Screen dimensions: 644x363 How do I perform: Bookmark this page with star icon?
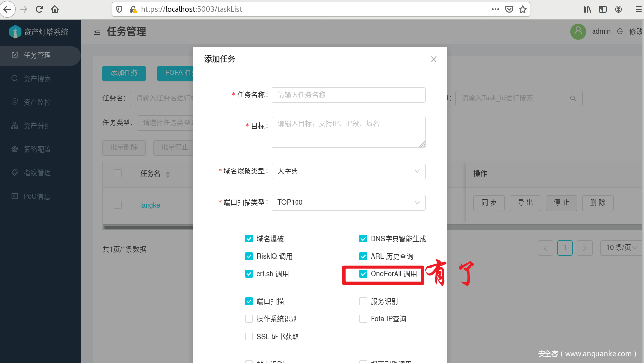tap(523, 9)
